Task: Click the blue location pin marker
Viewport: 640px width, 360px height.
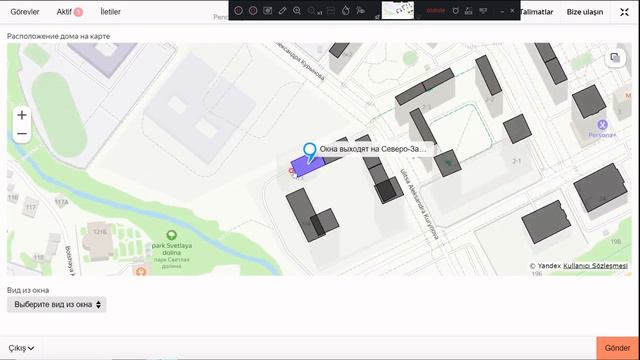Action: [x=310, y=152]
